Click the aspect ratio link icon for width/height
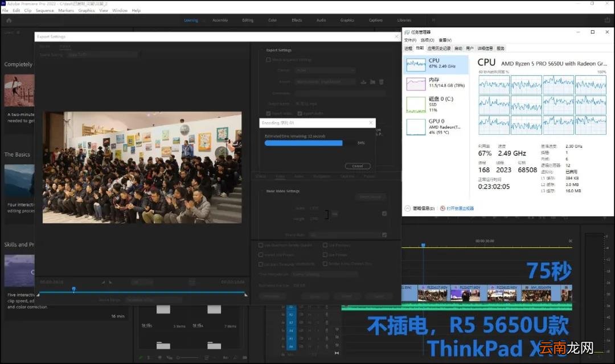 326,214
